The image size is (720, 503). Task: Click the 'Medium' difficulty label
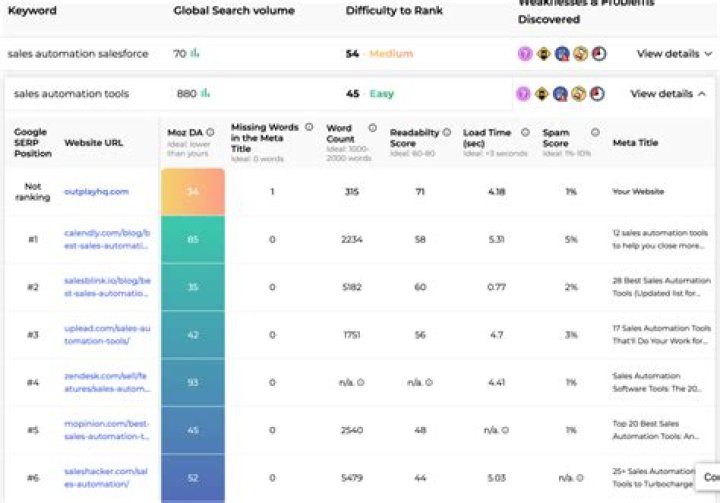click(391, 54)
